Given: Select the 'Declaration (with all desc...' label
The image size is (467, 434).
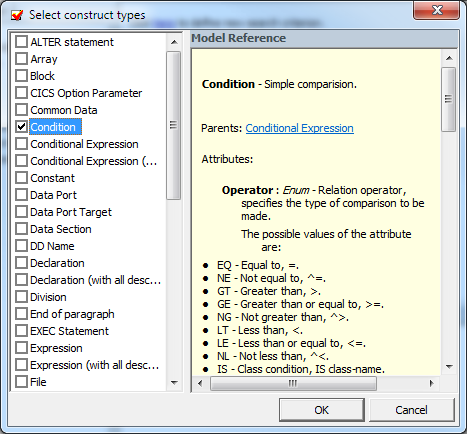Looking at the screenshot, I should tap(95, 280).
